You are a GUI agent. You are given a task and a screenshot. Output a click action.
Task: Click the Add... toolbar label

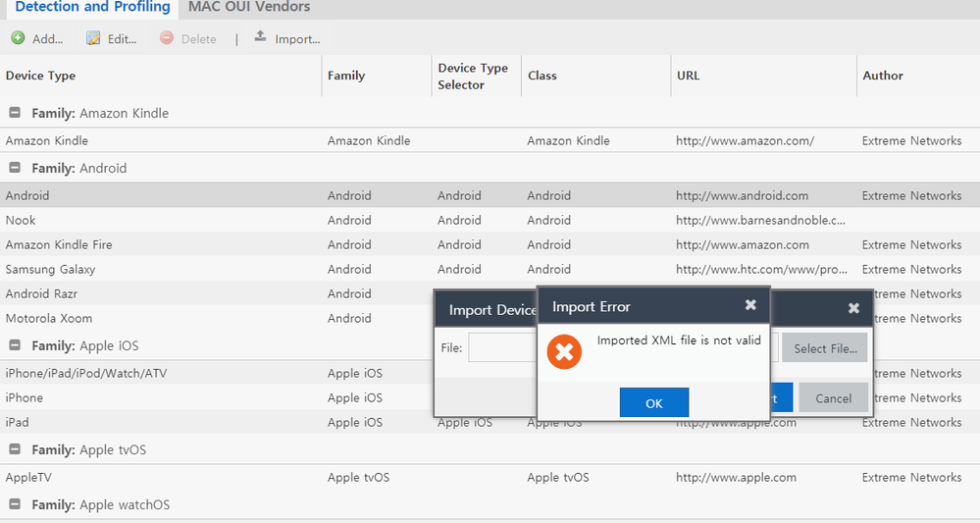pos(47,38)
